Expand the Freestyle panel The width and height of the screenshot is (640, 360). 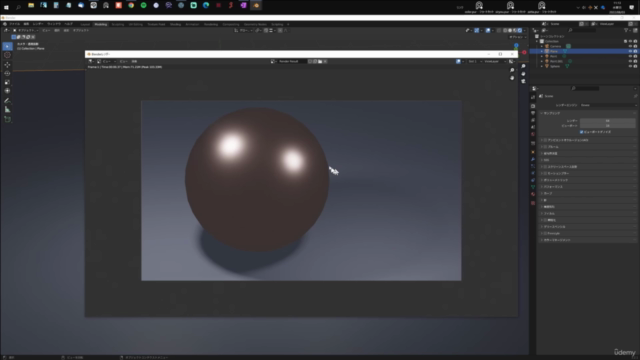(542, 233)
